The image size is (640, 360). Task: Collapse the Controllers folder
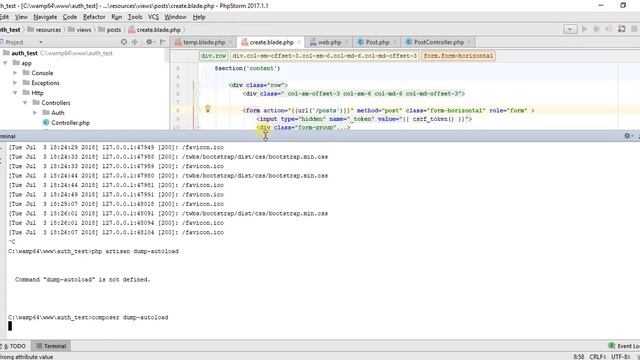pos(25,102)
